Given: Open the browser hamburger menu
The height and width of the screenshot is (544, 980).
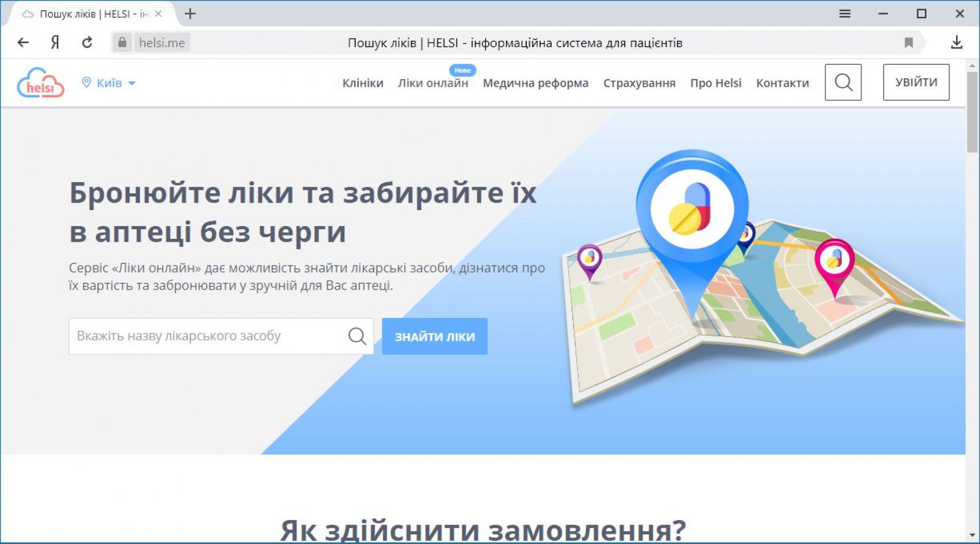Looking at the screenshot, I should click(x=845, y=14).
